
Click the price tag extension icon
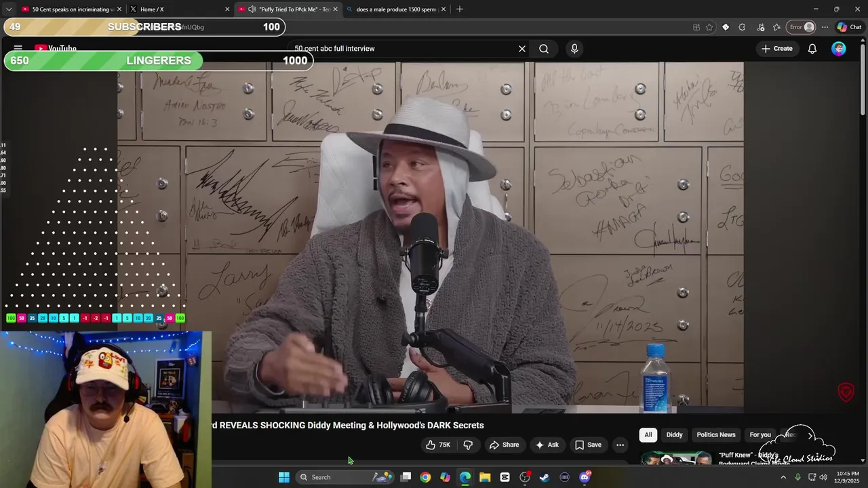click(x=726, y=27)
